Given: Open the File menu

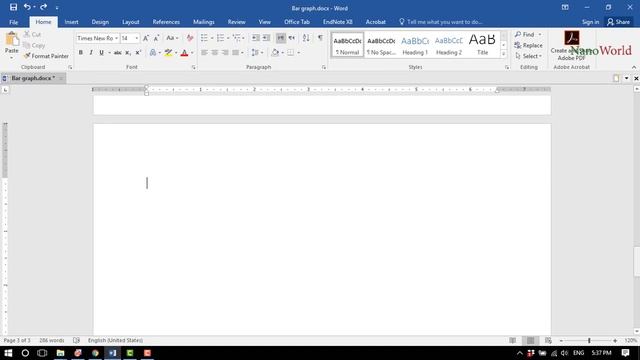Looking at the screenshot, I should [13, 22].
